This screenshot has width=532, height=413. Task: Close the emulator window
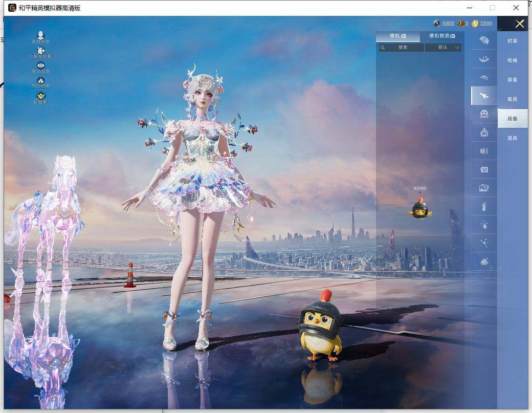(x=516, y=8)
